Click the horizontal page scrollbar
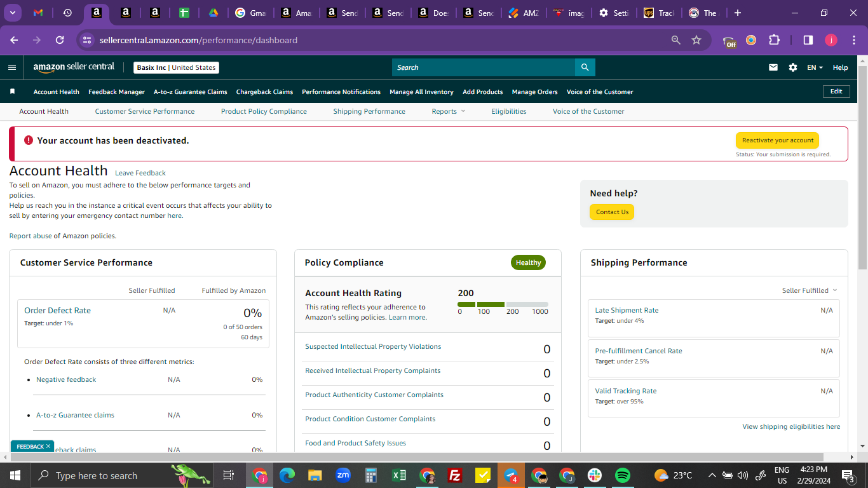Screen dimensions: 868x488 [417, 457]
